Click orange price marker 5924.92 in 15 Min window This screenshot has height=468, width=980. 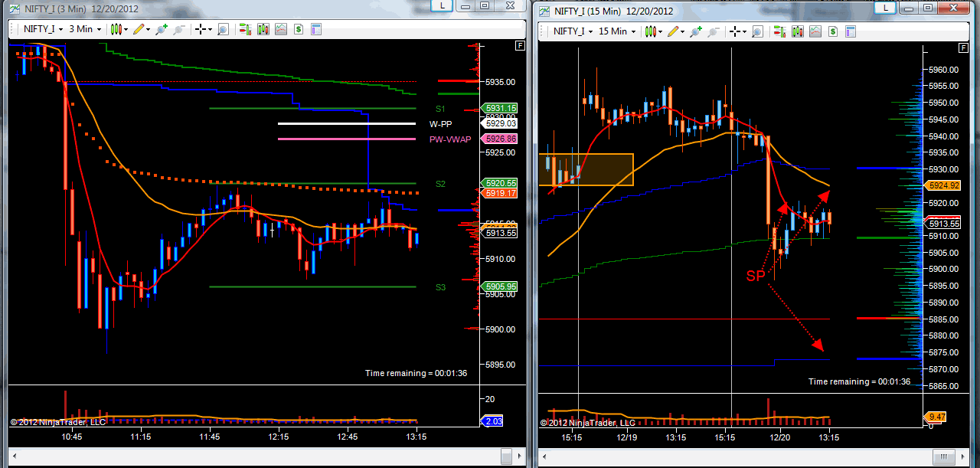942,185
